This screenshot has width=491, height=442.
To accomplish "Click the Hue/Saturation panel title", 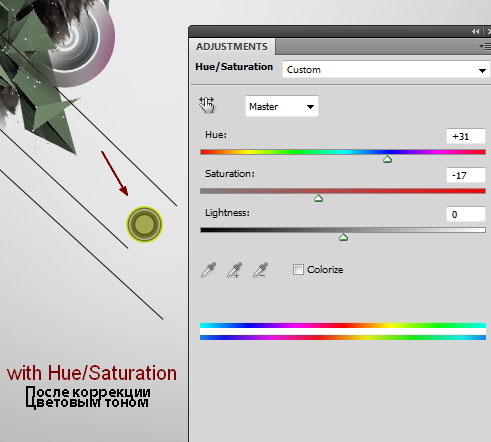I will (x=234, y=67).
